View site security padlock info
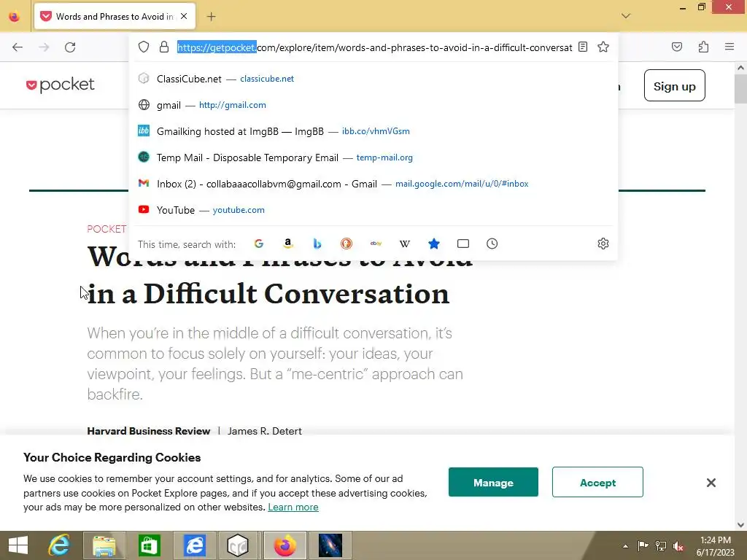747x560 pixels. (164, 47)
